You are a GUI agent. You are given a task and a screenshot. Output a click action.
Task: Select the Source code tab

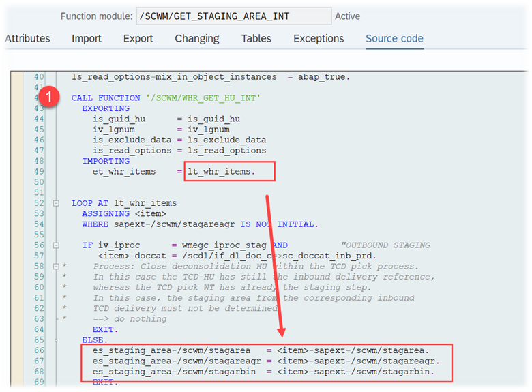click(x=394, y=39)
